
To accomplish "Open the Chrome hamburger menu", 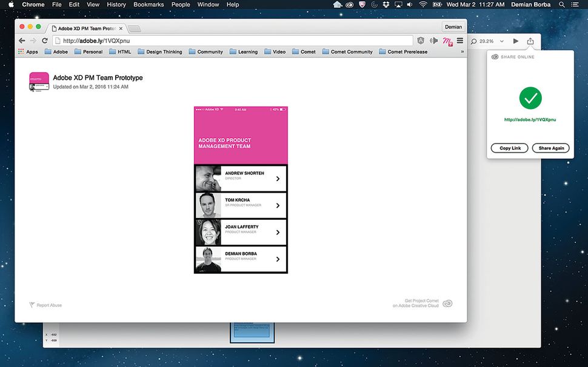I will (x=459, y=41).
